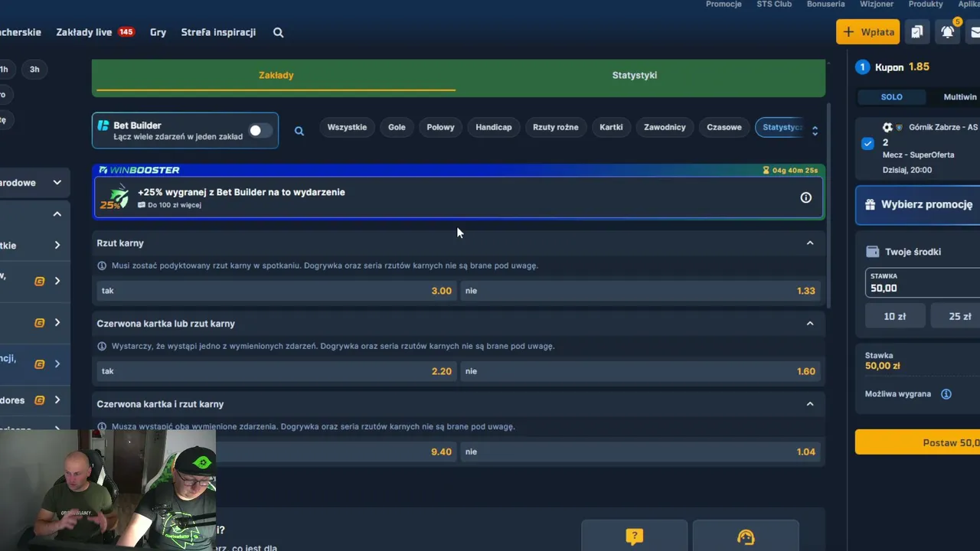Open the Gry menu item
Screen dimensions: 980x551
(158, 32)
